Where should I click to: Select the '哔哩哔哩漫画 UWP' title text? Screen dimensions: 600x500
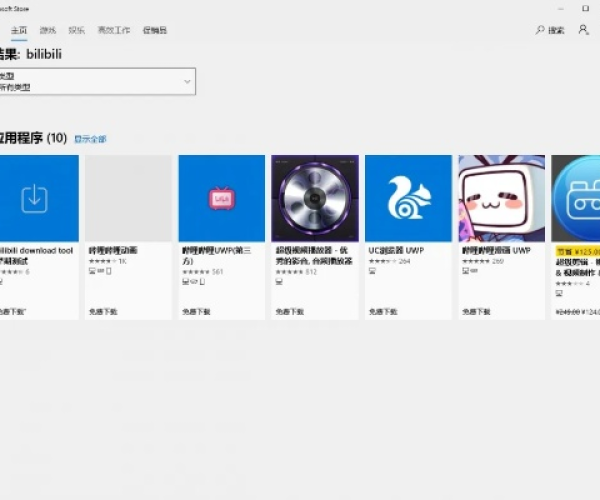(x=496, y=251)
